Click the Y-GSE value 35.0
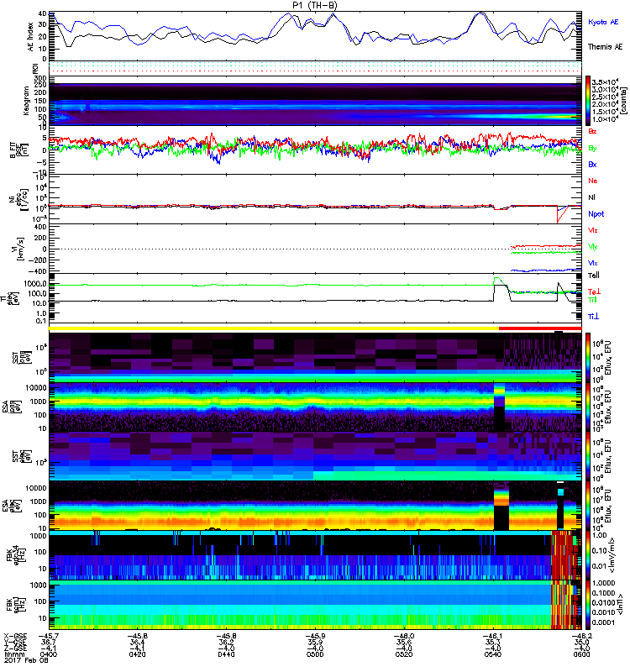This screenshot has height=672, width=630. (581, 643)
